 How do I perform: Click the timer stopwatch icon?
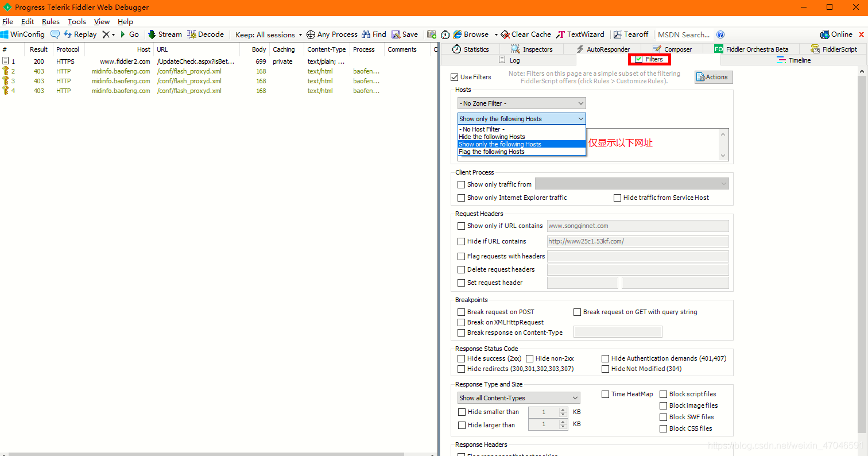[445, 34]
